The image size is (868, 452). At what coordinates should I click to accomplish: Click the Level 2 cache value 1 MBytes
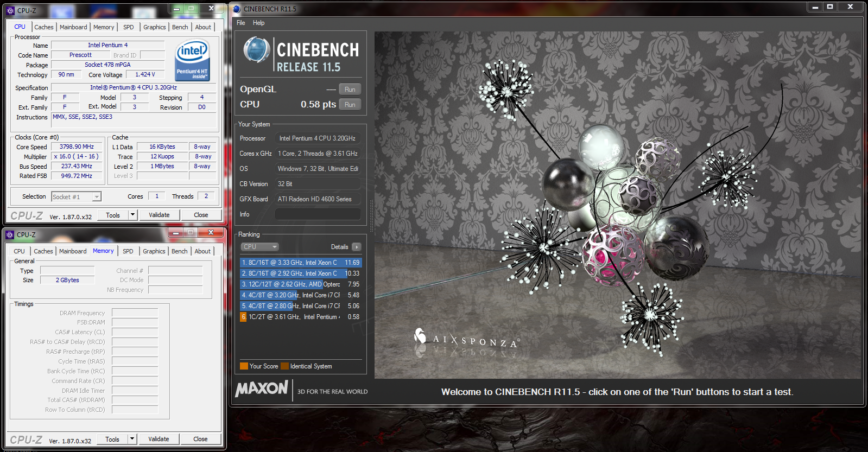tap(162, 166)
